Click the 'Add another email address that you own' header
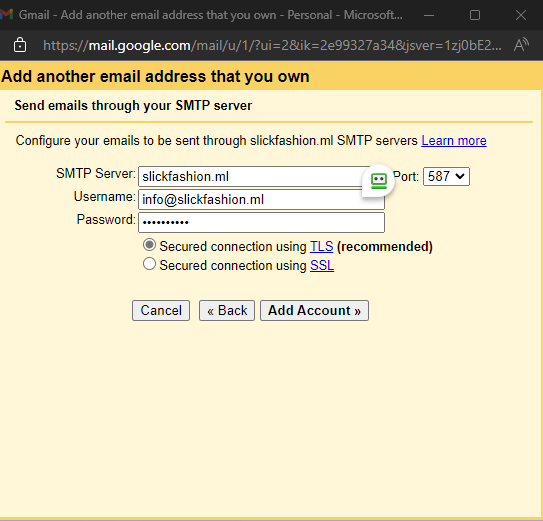The width and height of the screenshot is (543, 521). click(x=155, y=76)
